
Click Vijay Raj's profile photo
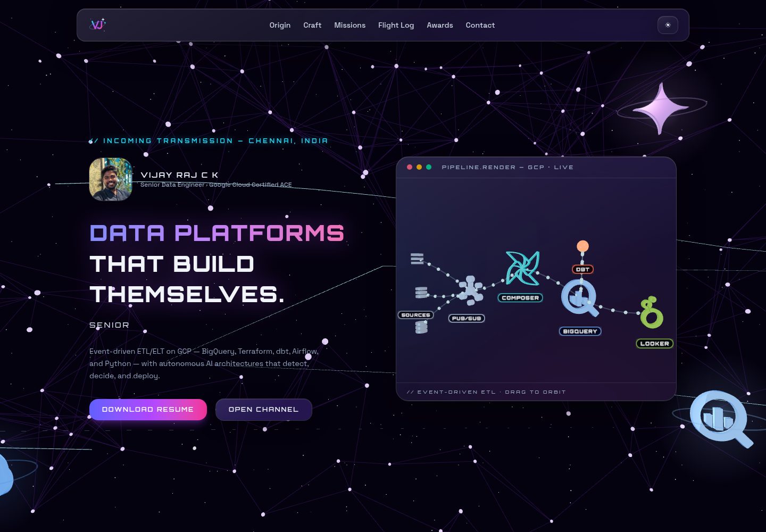point(111,179)
